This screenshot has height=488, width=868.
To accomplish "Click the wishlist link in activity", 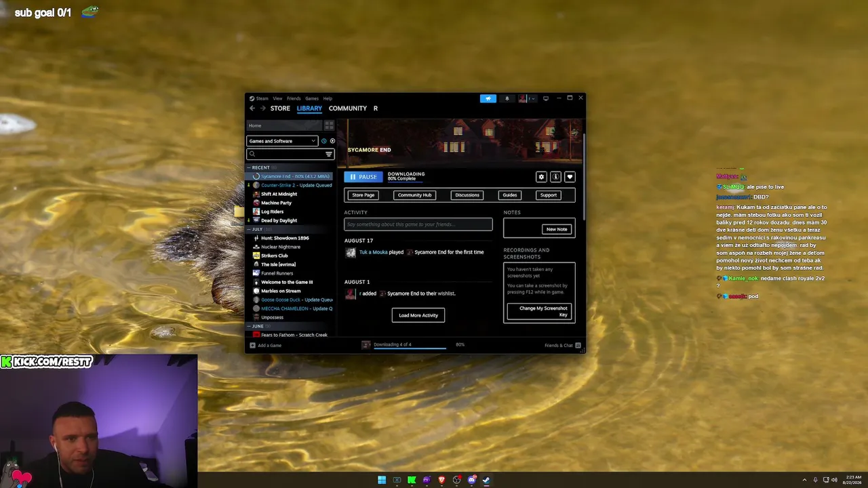I will click(446, 293).
